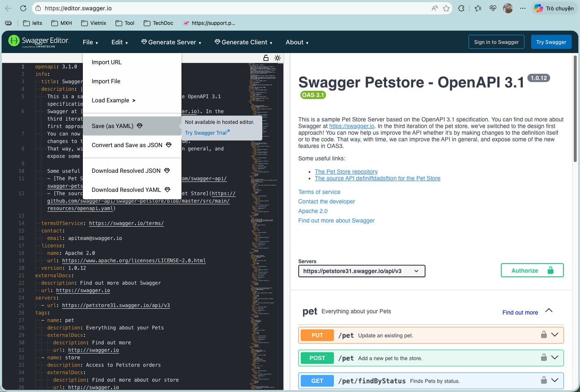This screenshot has height=392, width=580.
Task: Collapse the pet section using its chevron
Action: pos(549,310)
